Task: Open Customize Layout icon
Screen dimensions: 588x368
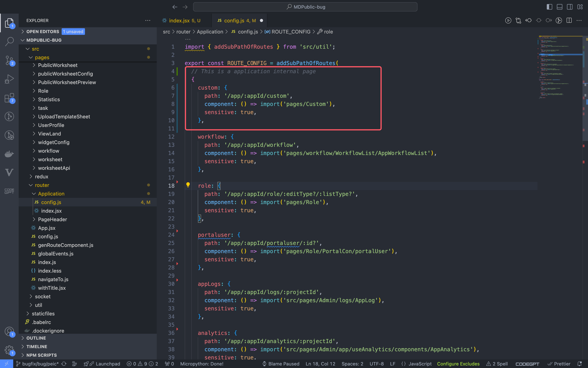Action: [x=580, y=7]
